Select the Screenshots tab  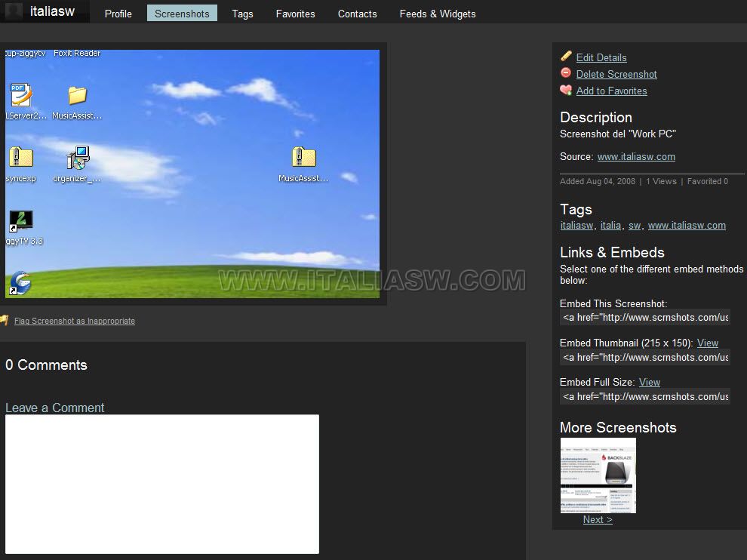pos(182,14)
